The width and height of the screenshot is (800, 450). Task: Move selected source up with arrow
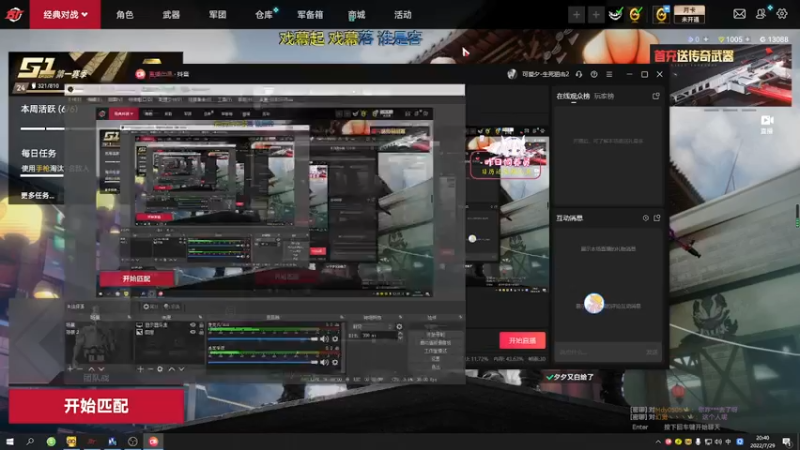coord(171,369)
